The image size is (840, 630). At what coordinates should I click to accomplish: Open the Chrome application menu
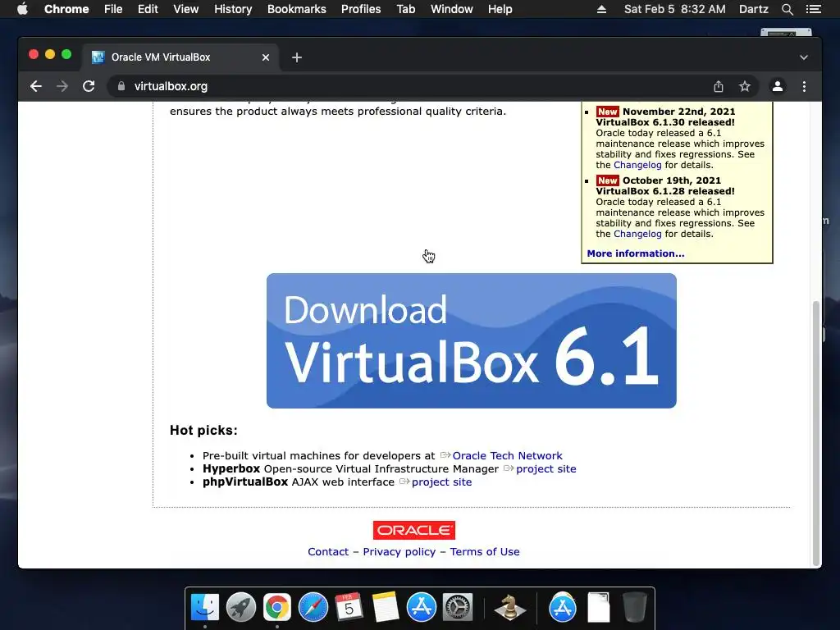(66, 9)
